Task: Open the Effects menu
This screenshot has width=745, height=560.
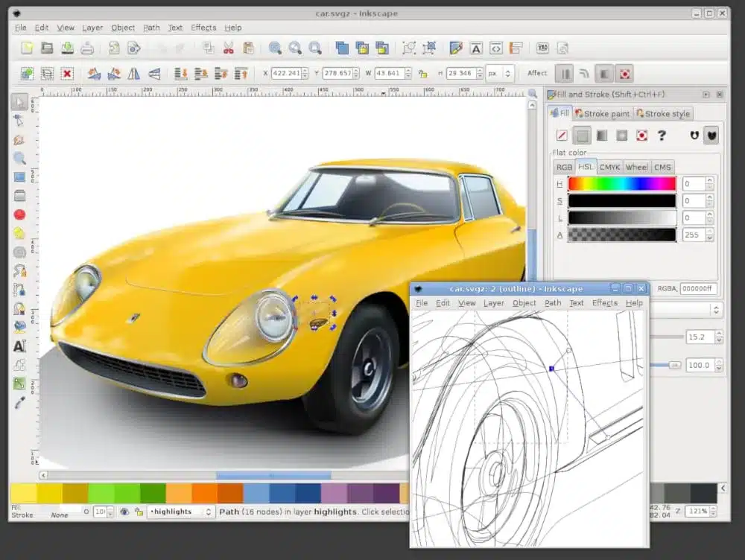Action: click(x=203, y=28)
